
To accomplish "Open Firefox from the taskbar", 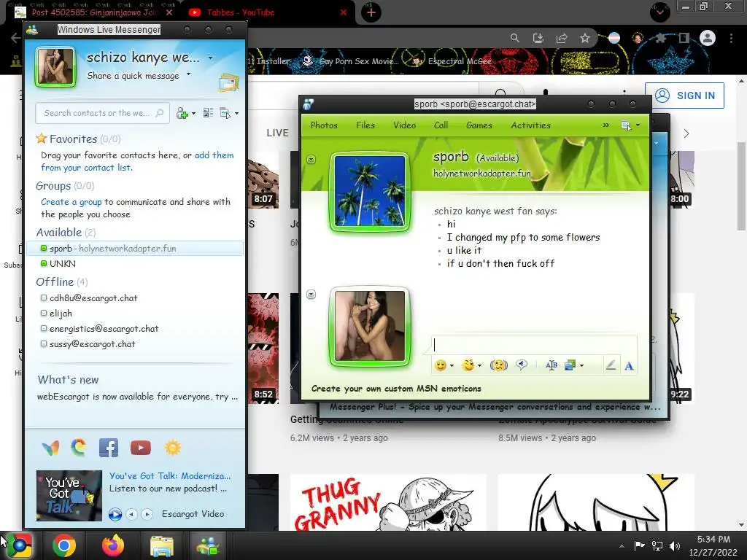I will 113,545.
